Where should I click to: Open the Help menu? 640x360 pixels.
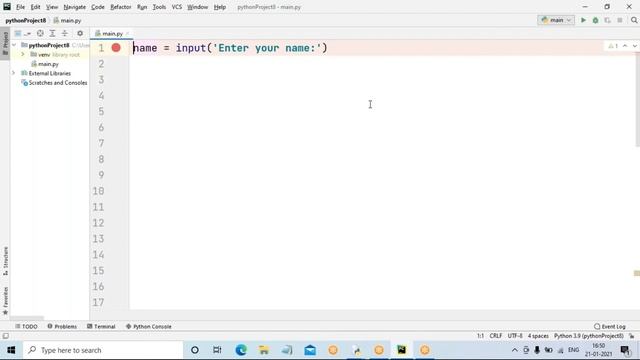[220, 7]
